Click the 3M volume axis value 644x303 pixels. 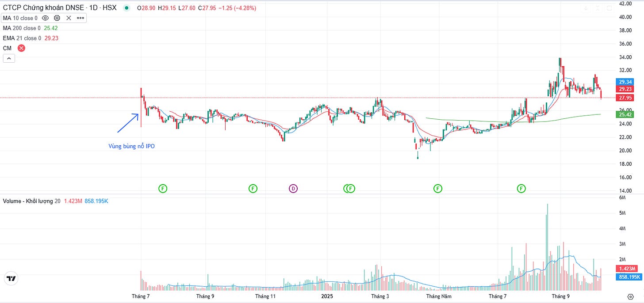click(622, 244)
